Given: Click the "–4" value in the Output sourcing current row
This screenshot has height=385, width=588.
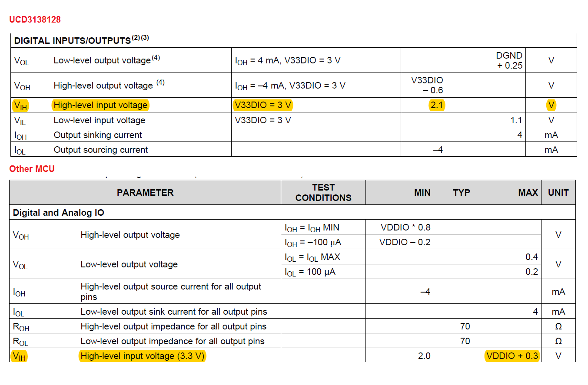Looking at the screenshot, I should coord(438,150).
